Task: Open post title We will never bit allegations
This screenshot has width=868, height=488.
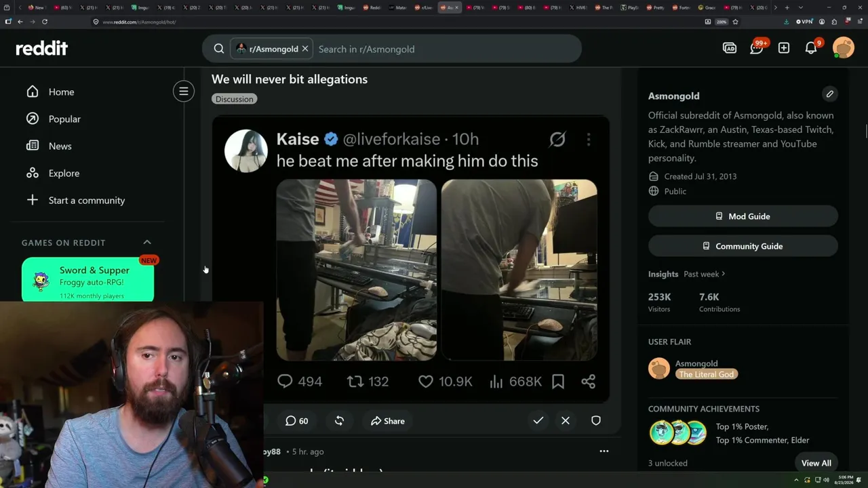Action: pos(290,79)
